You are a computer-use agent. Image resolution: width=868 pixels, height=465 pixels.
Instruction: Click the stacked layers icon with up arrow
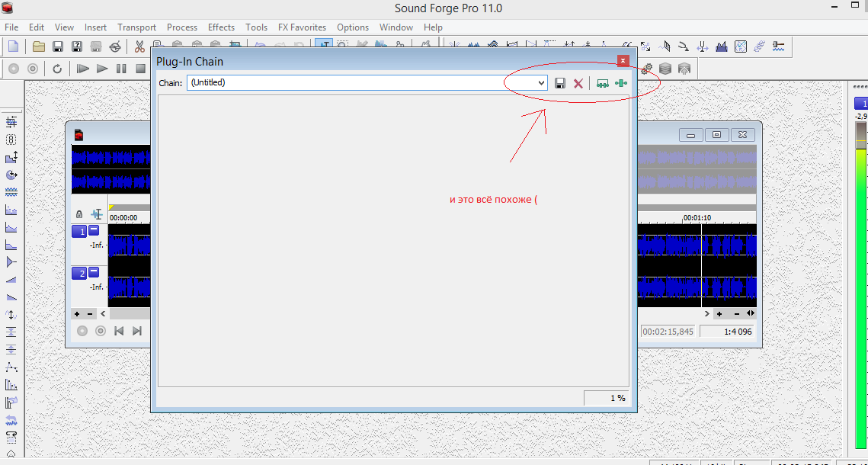pos(685,69)
